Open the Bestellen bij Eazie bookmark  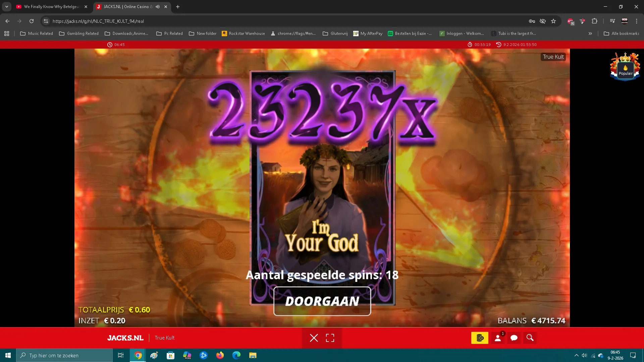pyautogui.click(x=410, y=34)
